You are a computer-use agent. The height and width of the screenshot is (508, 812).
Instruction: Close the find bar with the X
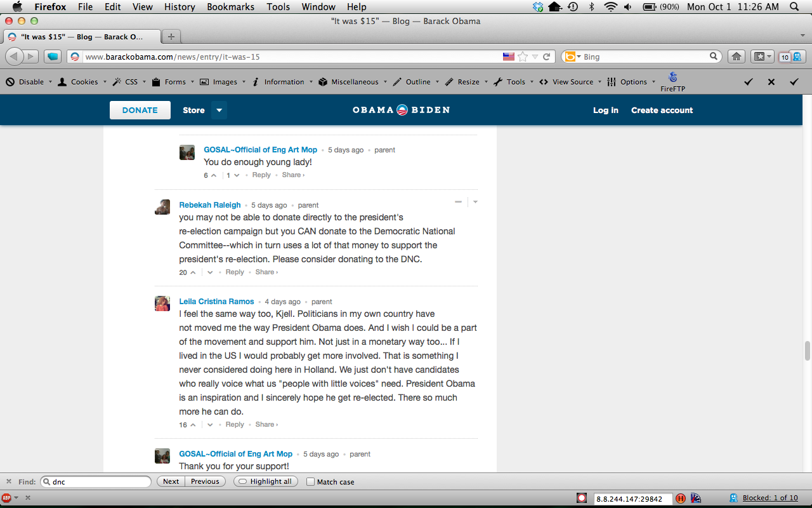pos(8,481)
